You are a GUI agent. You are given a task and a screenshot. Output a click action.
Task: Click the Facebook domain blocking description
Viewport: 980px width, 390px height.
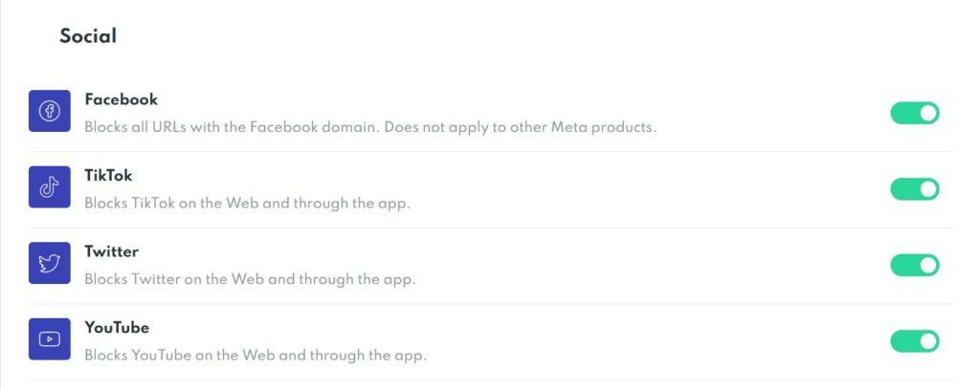tap(370, 127)
